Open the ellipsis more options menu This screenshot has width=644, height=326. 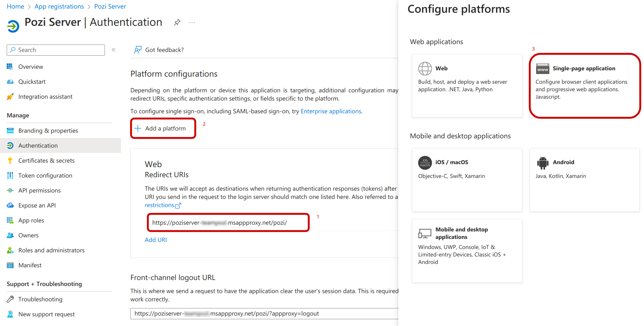[192, 22]
